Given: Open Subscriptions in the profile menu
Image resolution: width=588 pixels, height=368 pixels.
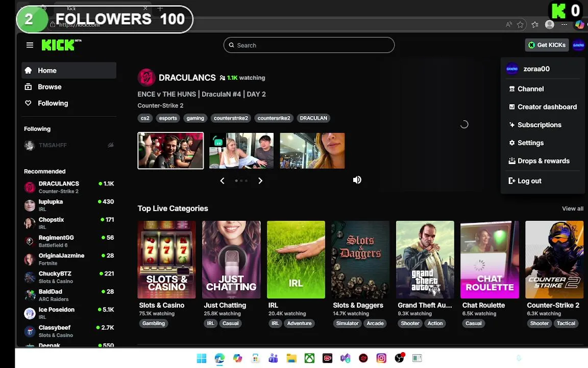Looking at the screenshot, I should 542,125.
